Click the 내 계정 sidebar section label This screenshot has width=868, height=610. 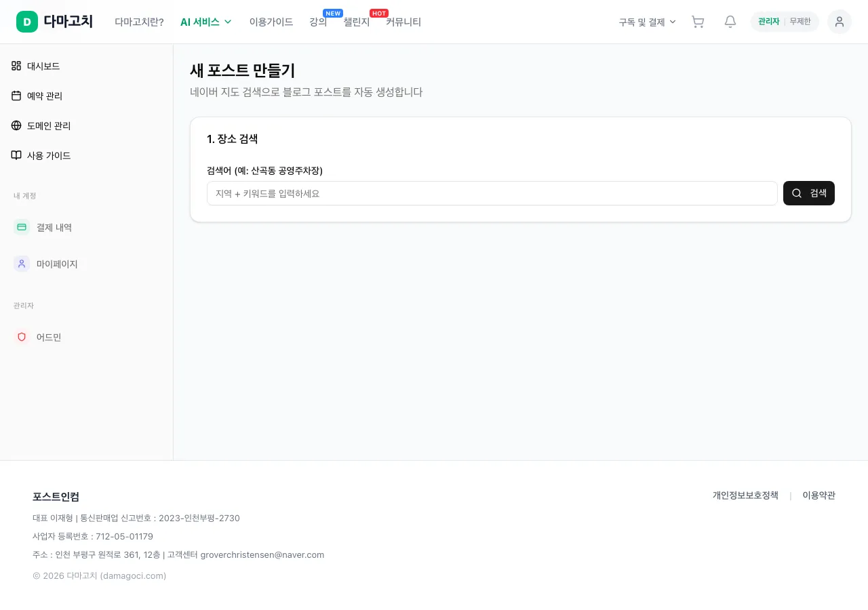click(25, 196)
